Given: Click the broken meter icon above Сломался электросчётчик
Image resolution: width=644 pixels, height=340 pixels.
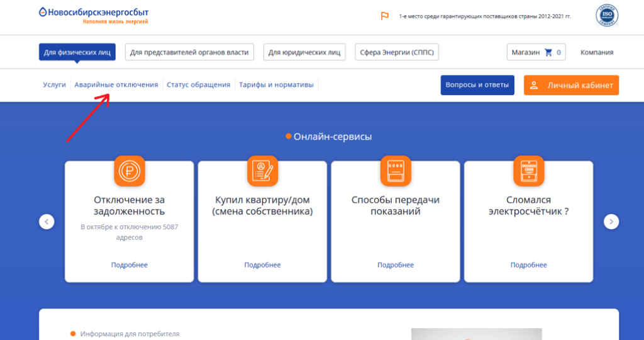Looking at the screenshot, I should (x=528, y=171).
